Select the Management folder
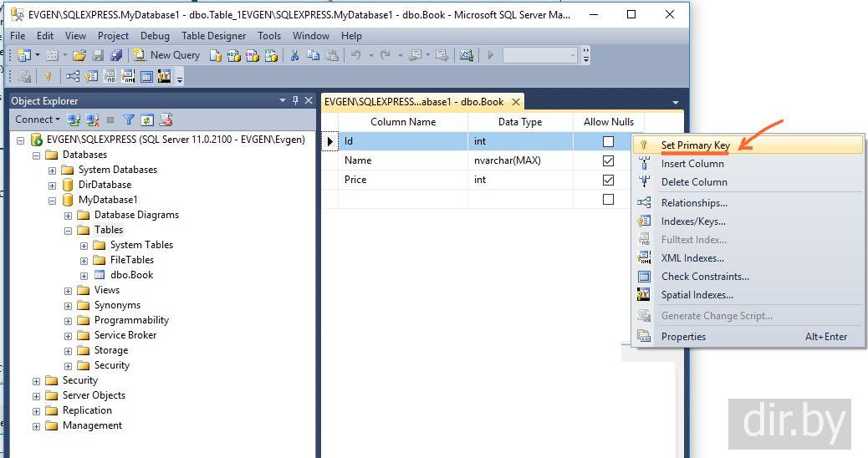The image size is (868, 458). click(92, 425)
